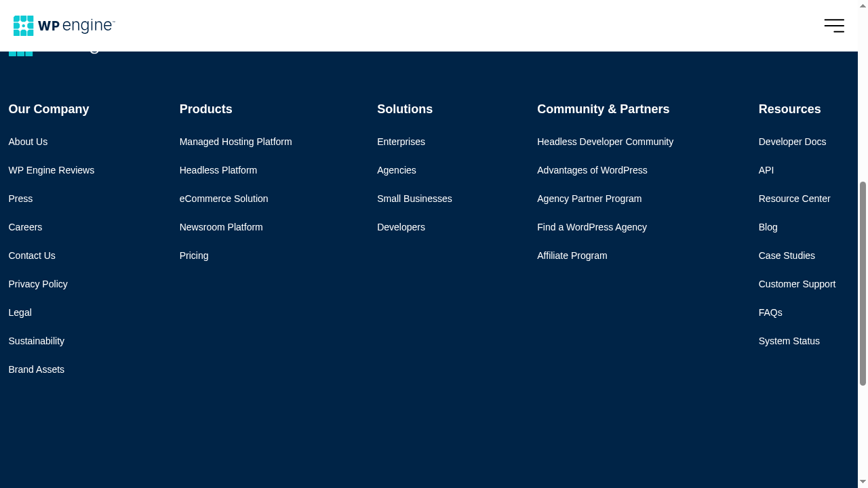Click the Solutions column heading

pos(405,109)
